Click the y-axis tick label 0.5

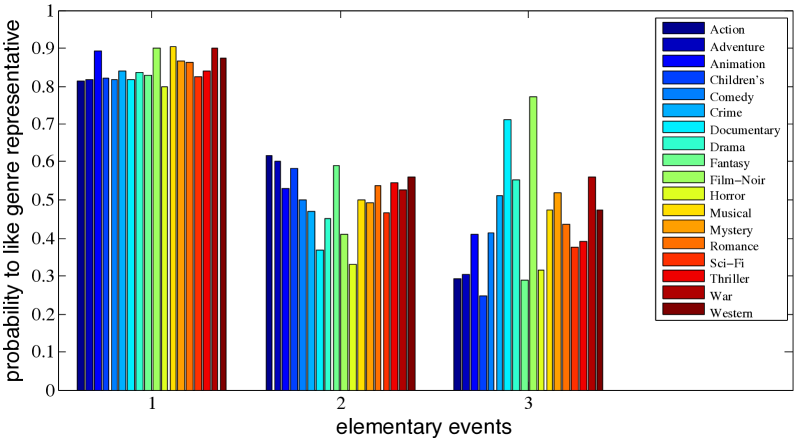pyautogui.click(x=43, y=200)
